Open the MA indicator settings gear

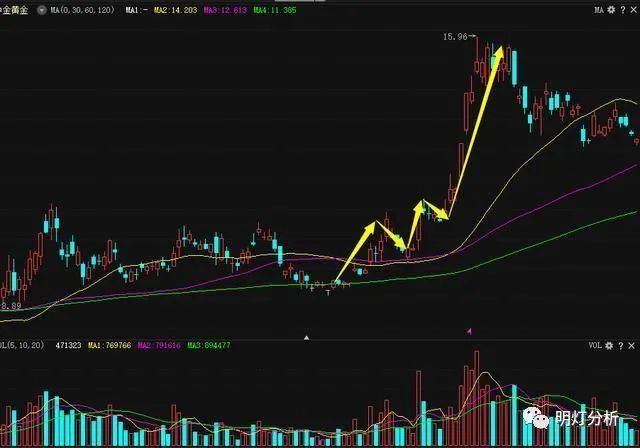pos(612,9)
